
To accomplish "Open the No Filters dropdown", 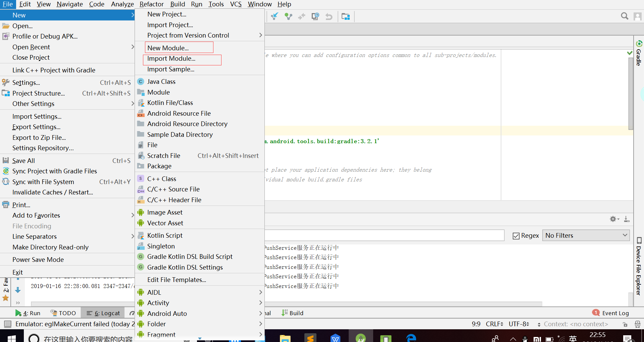I will [x=586, y=235].
